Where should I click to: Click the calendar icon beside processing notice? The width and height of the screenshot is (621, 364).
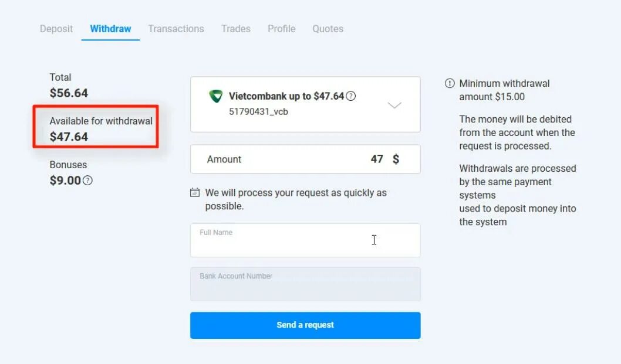click(195, 193)
